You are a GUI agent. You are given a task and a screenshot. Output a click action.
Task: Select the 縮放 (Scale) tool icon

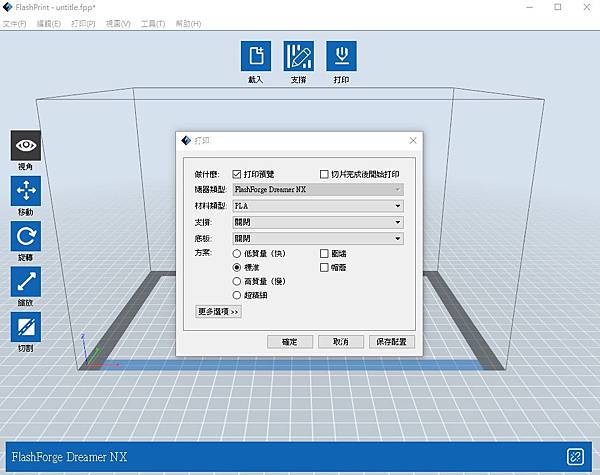(x=26, y=281)
